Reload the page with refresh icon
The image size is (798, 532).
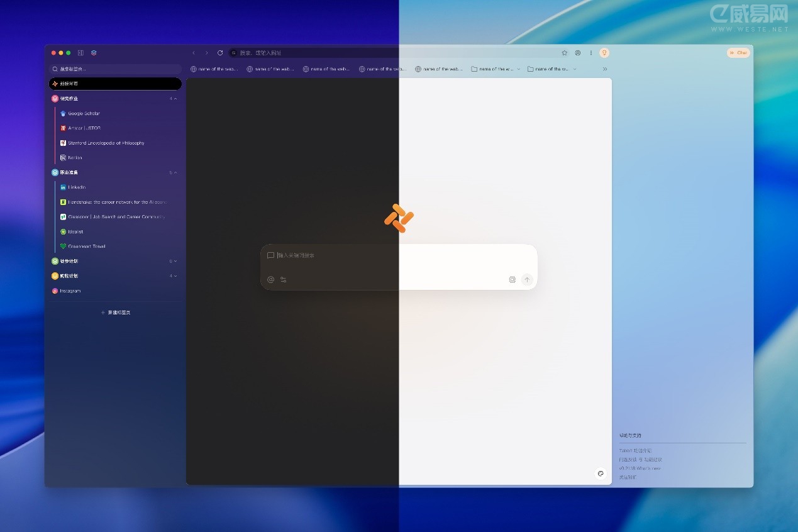click(x=220, y=53)
